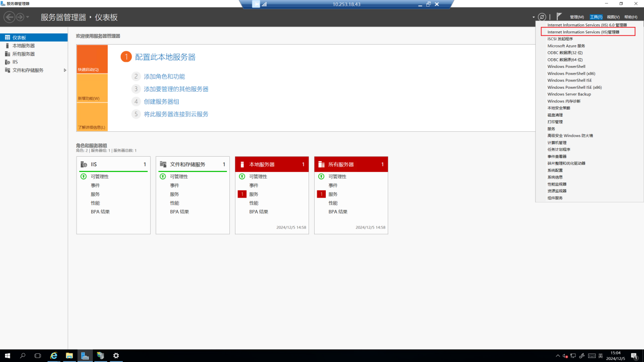The image size is (644, 362).
Task: Open BPA 结果 in the 文件和存储服务 tile
Action: pyautogui.click(x=180, y=212)
